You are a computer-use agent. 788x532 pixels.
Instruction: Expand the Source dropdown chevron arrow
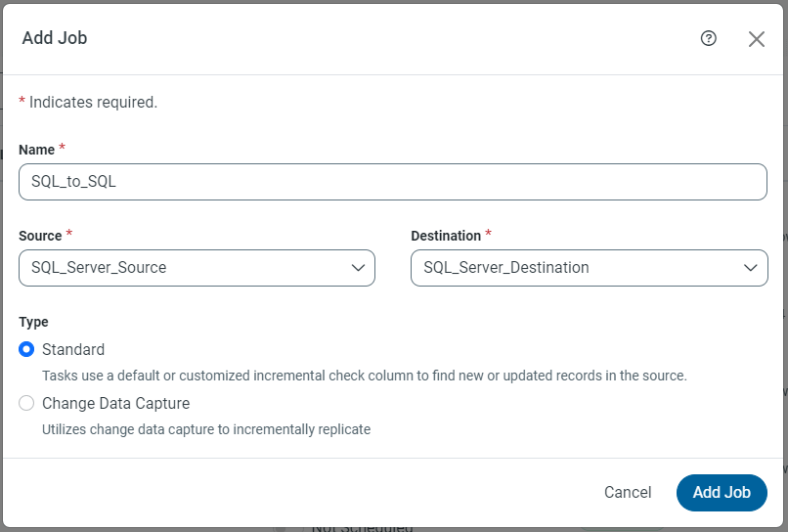[358, 268]
